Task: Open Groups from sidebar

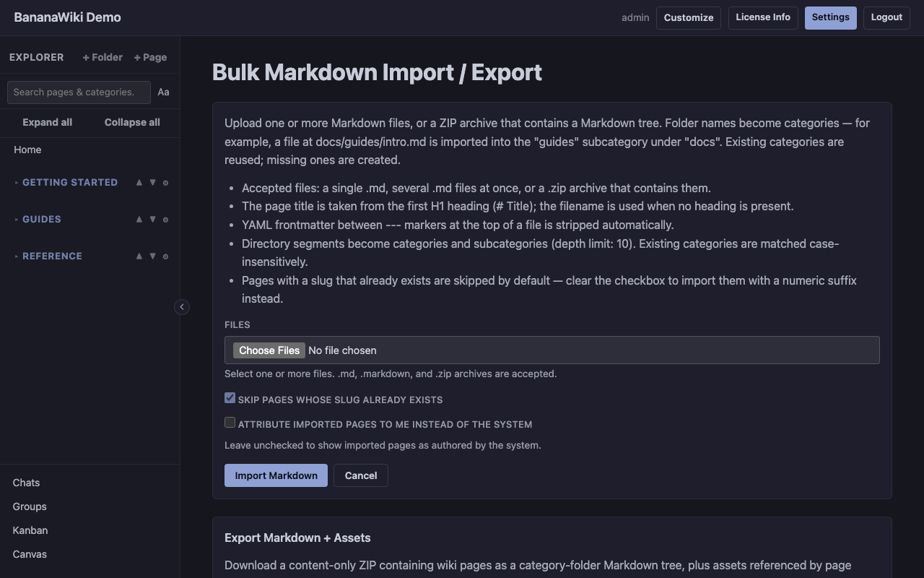Action: pyautogui.click(x=30, y=506)
